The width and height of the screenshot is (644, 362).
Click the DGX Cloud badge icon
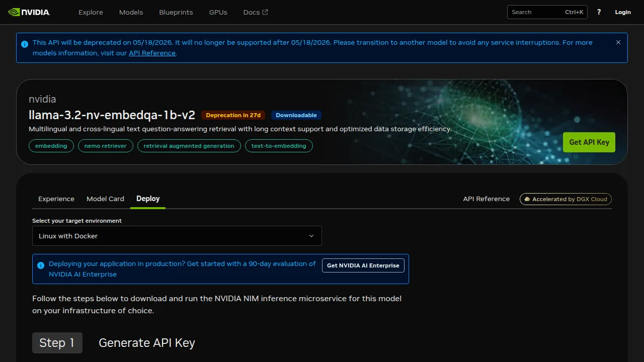pos(527,199)
